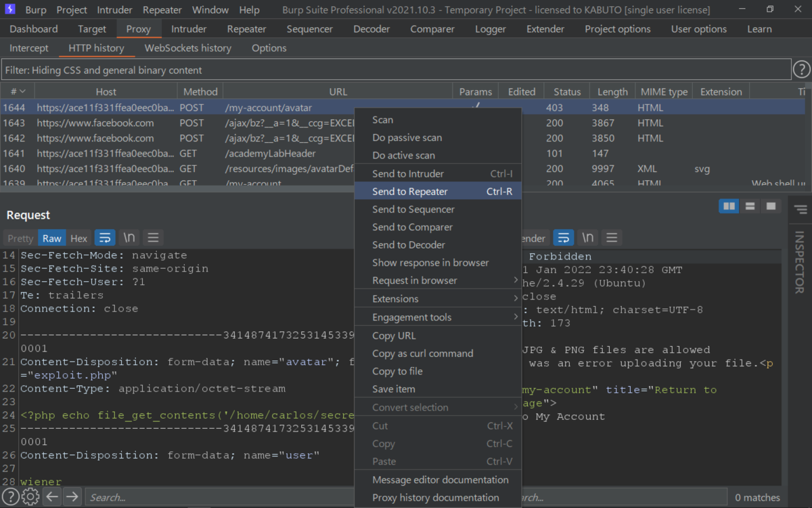
Task: Switch to the Logger tab
Action: pyautogui.click(x=490, y=29)
